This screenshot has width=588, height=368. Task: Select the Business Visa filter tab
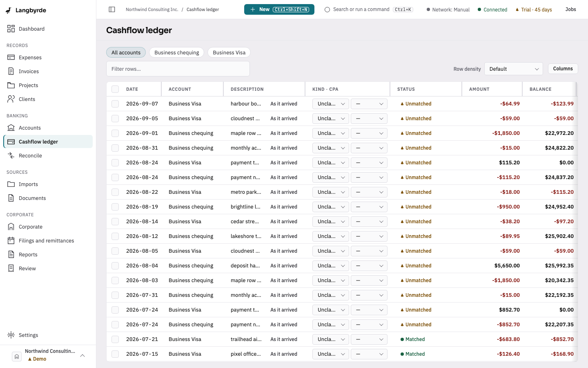point(229,52)
